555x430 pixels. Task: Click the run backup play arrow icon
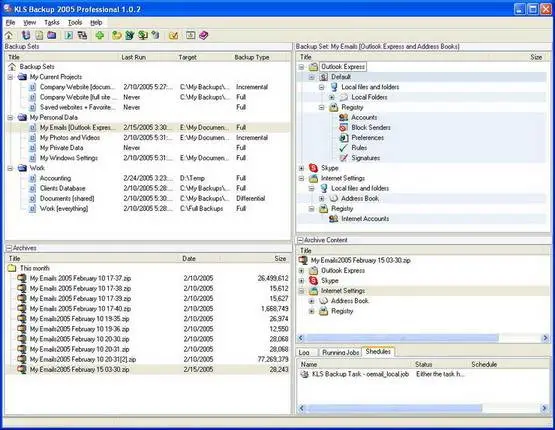point(69,35)
